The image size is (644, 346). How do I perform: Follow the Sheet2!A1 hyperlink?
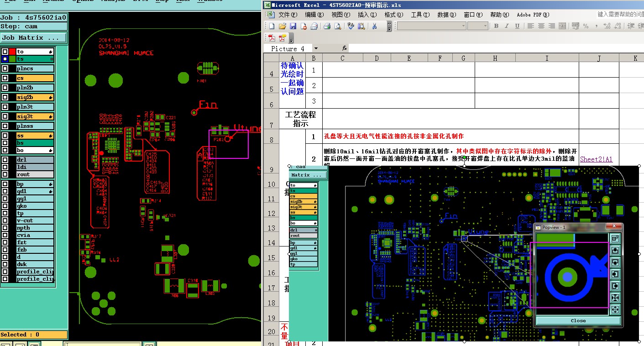(596, 159)
